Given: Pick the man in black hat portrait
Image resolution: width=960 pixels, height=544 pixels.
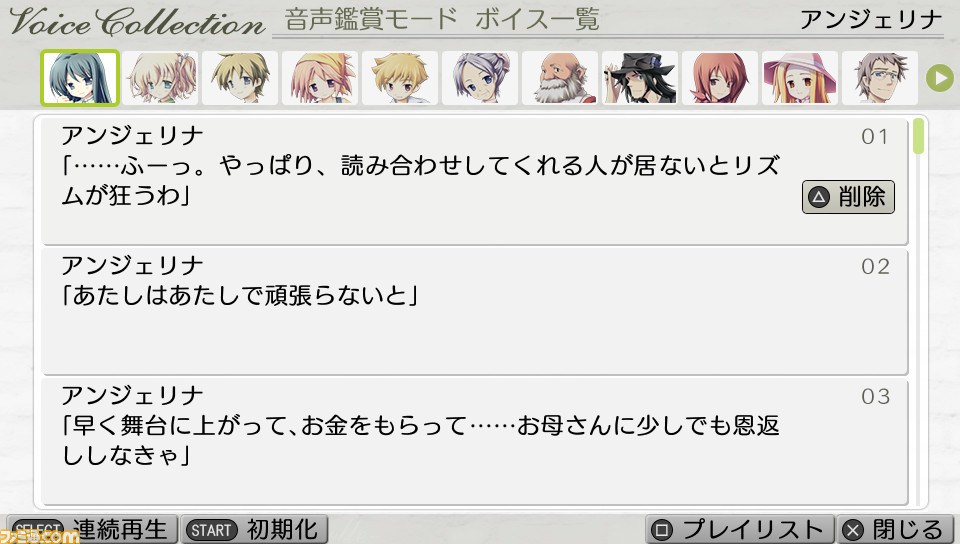Looking at the screenshot, I should pyautogui.click(x=640, y=78).
